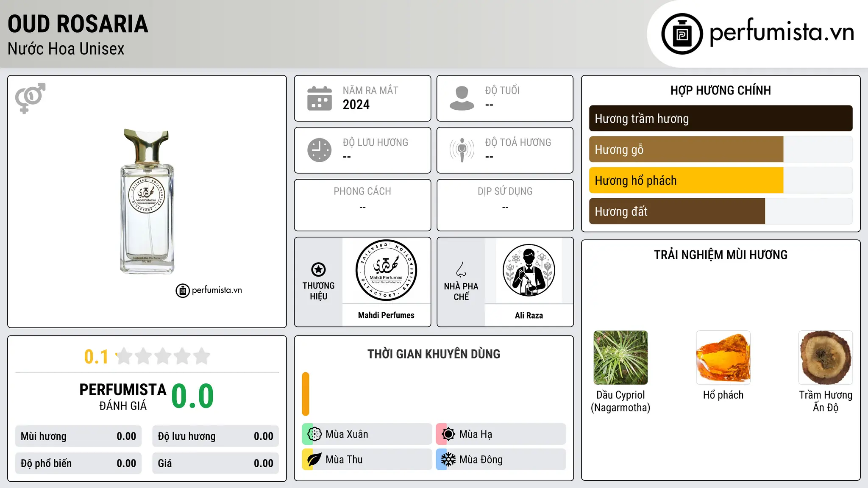
Task: Click the HỢP HƯƠNG CHÍNH heading
Action: pos(721,90)
